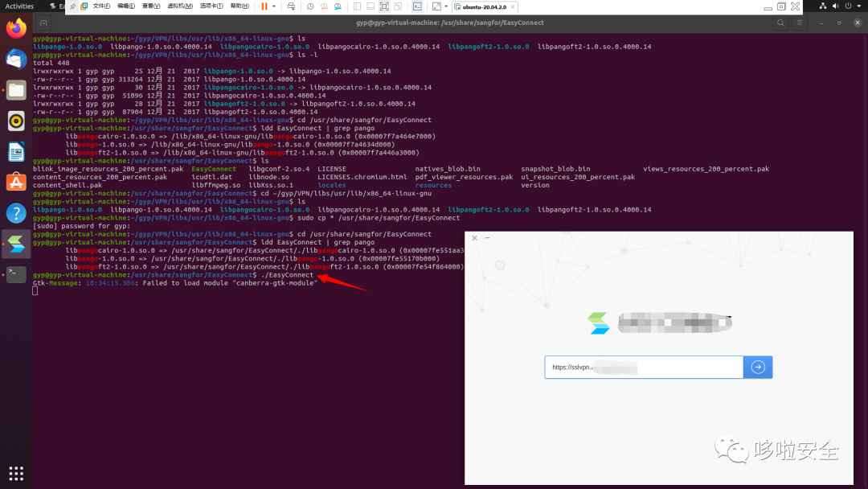Expand the system menu dropdown arrow

click(x=859, y=6)
